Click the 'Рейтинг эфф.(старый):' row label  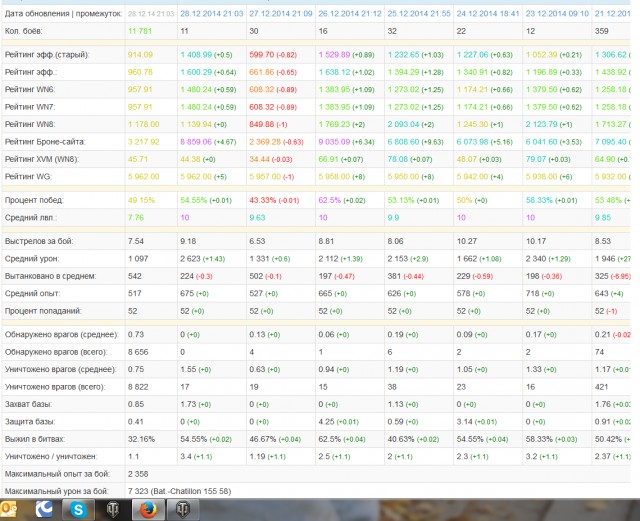point(47,55)
